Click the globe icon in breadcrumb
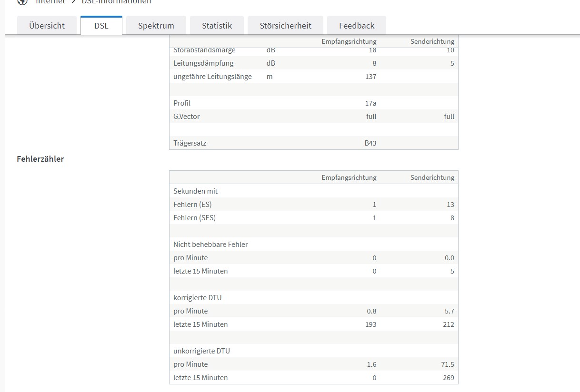The height and width of the screenshot is (392, 580). coord(22,2)
